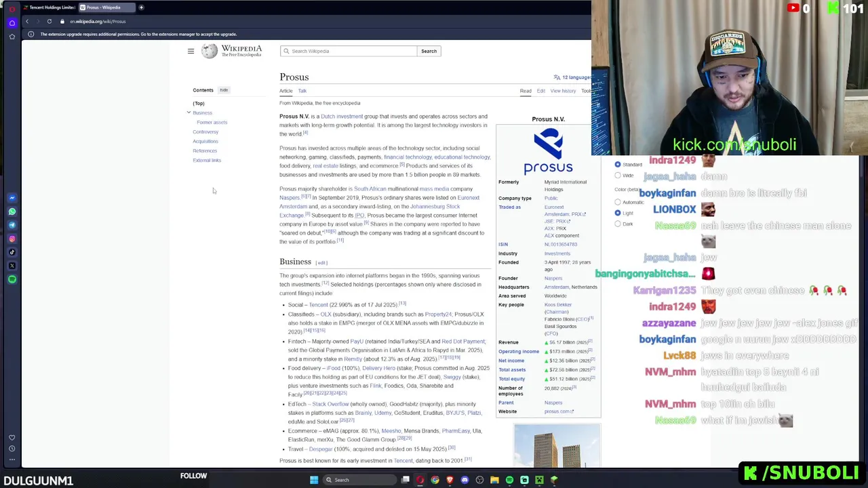Click the Search button next to Wikipedia search
This screenshot has height=488, width=868.
tap(429, 51)
